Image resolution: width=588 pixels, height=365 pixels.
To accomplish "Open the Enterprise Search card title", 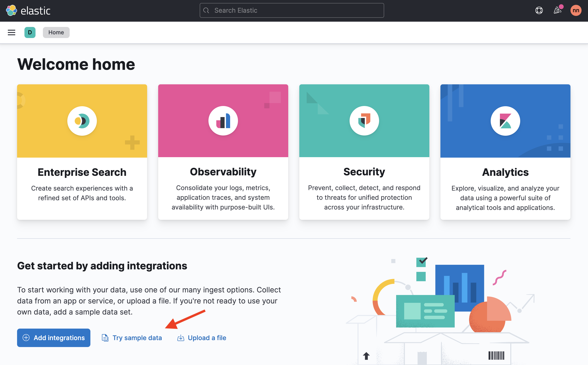I will (x=82, y=172).
